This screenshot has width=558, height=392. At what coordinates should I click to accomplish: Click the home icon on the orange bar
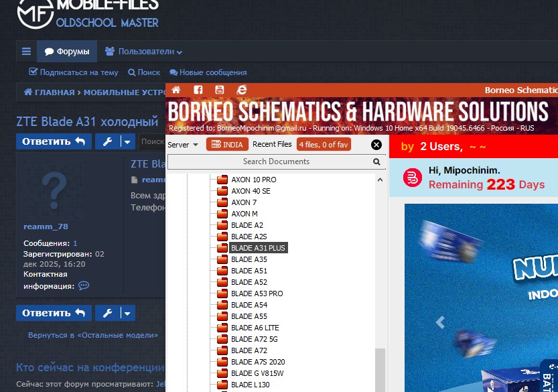tap(176, 90)
